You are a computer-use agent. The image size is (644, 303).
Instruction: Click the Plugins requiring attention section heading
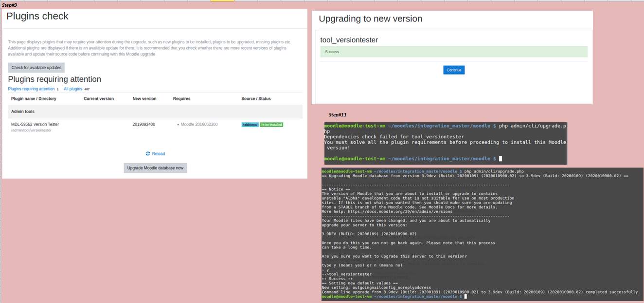point(54,79)
